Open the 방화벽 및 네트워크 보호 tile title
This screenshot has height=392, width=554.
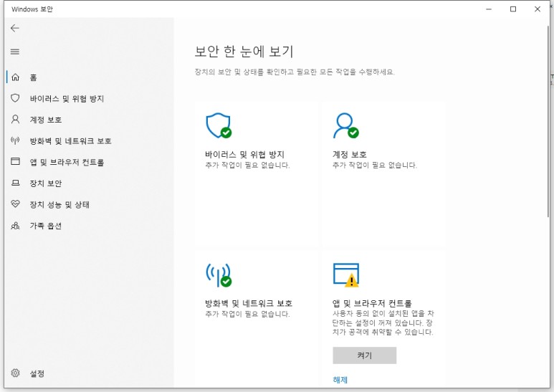(x=249, y=303)
